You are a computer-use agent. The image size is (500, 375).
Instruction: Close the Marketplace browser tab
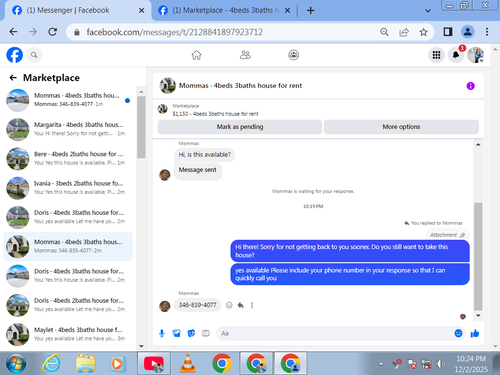pyautogui.click(x=287, y=11)
